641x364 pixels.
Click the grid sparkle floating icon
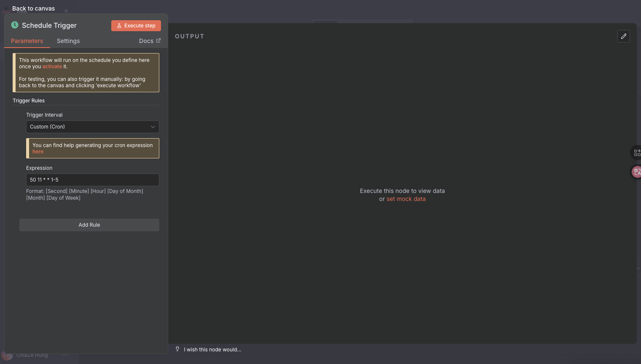pyautogui.click(x=637, y=153)
